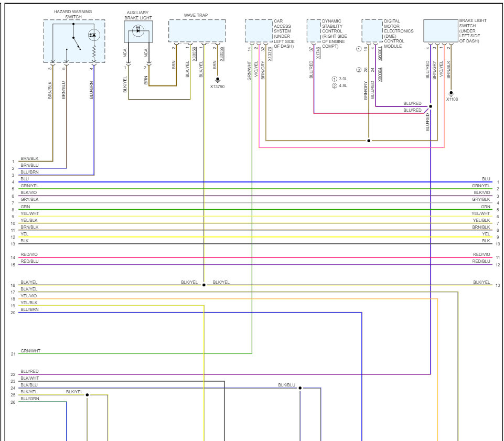
Task: Click the auxiliary brake light LED symbol
Action: pos(138,31)
